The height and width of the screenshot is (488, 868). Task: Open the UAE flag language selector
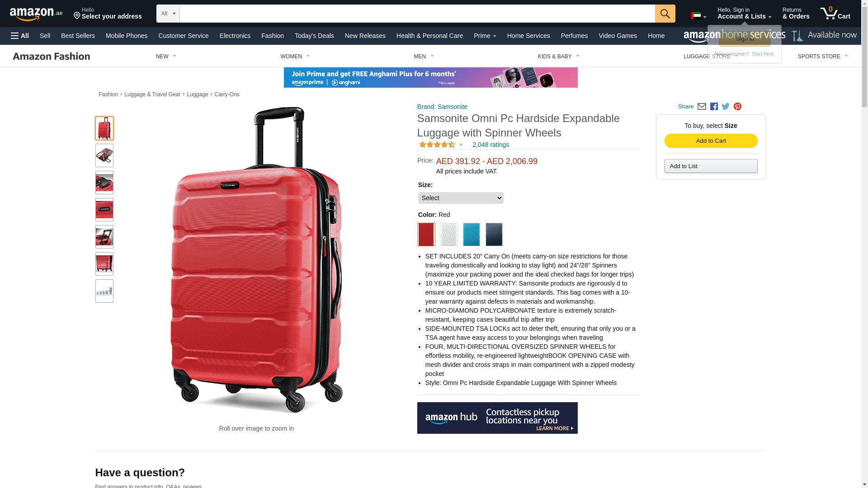tap(698, 16)
